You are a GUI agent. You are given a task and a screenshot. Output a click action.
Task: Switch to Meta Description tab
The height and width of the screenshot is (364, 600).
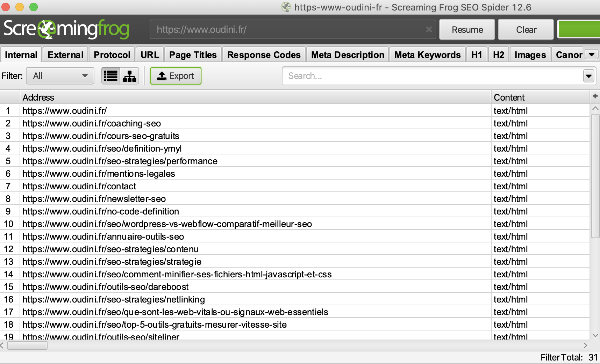[348, 55]
